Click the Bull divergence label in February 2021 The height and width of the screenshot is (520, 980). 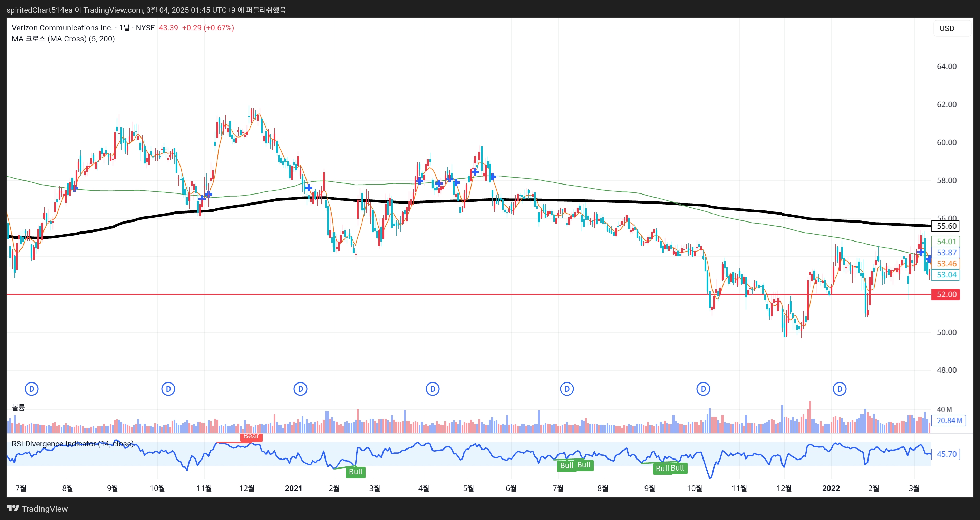356,472
